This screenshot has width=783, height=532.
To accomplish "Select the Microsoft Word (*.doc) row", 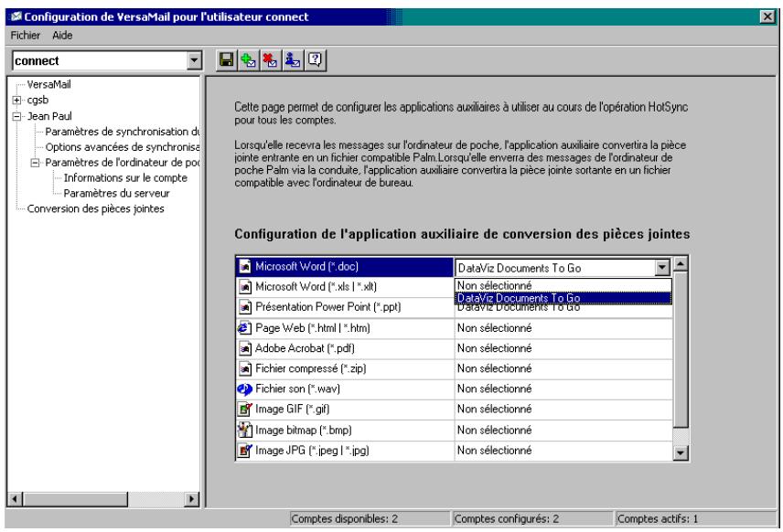I will 345,267.
